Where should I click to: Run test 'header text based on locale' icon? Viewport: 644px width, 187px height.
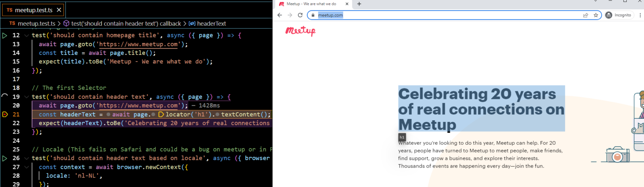[x=5, y=158]
